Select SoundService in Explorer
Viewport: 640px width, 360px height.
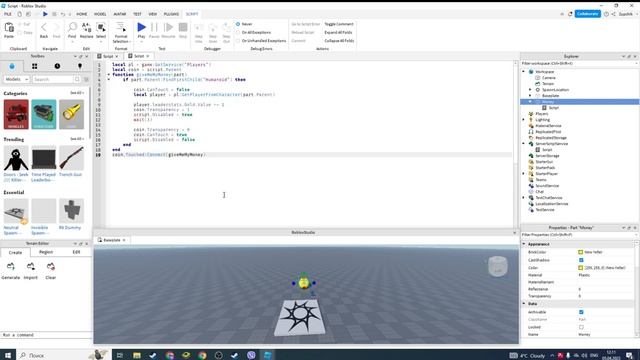tap(547, 186)
